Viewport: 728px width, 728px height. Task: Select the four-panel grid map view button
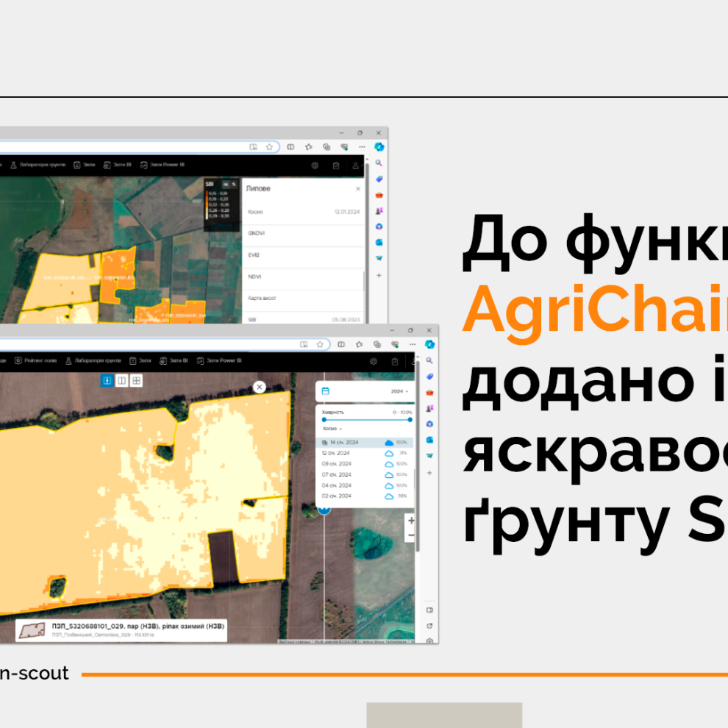click(137, 381)
